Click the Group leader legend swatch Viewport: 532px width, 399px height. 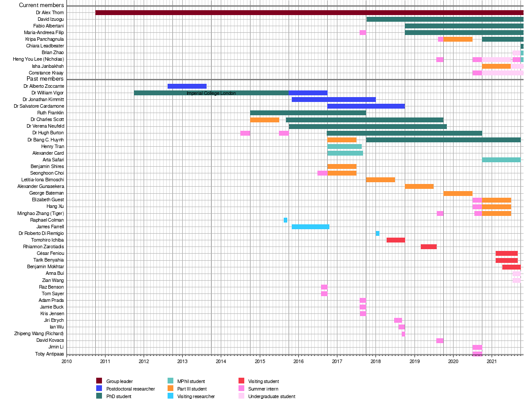[x=99, y=381]
